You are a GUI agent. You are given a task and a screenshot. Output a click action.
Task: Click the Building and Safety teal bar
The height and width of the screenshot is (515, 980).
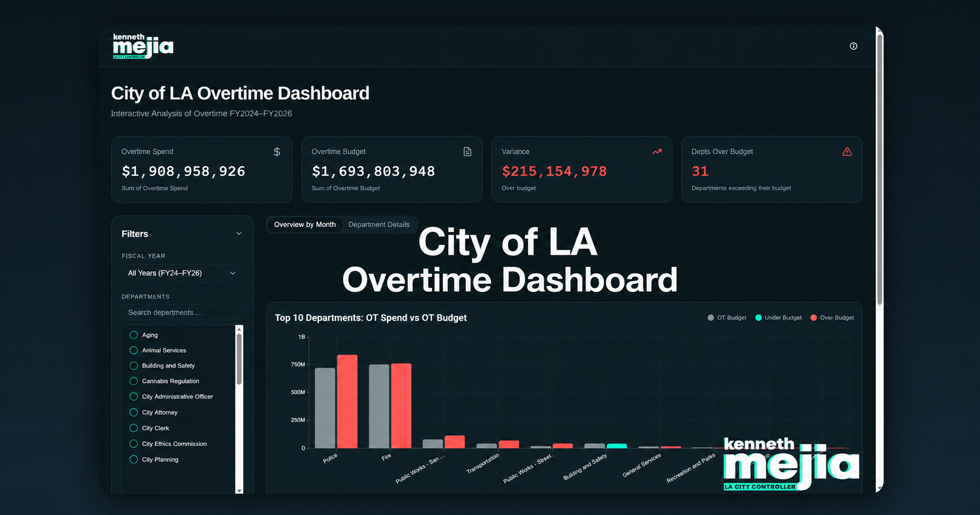(617, 446)
